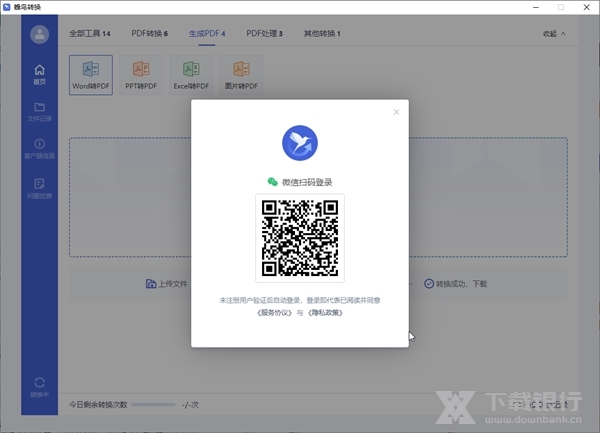The image size is (600, 433).
Task: Go to 首页 home in the sidebar
Action: 40,75
